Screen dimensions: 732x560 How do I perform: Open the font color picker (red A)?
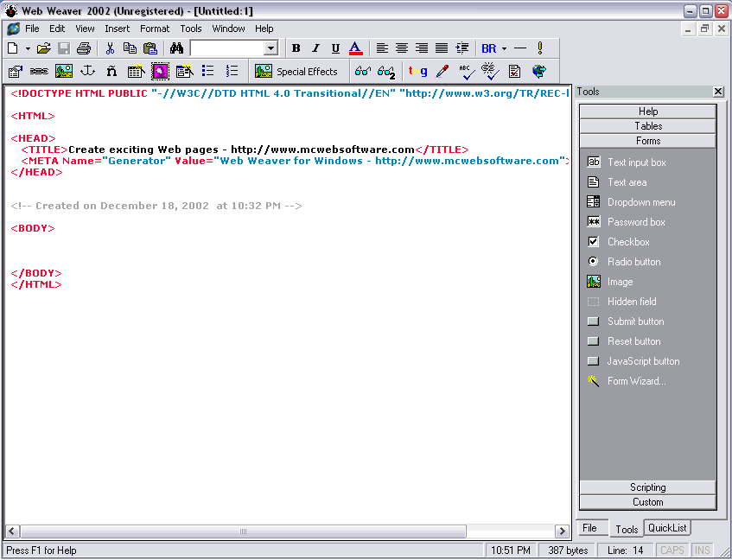point(356,48)
